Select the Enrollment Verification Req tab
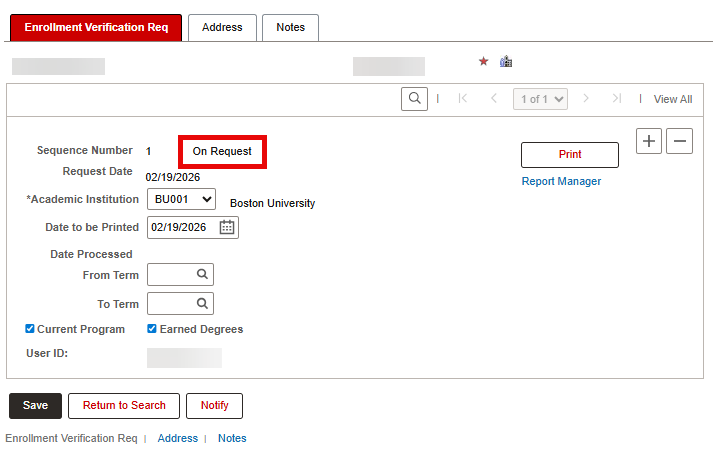This screenshot has height=451, width=713. (96, 27)
